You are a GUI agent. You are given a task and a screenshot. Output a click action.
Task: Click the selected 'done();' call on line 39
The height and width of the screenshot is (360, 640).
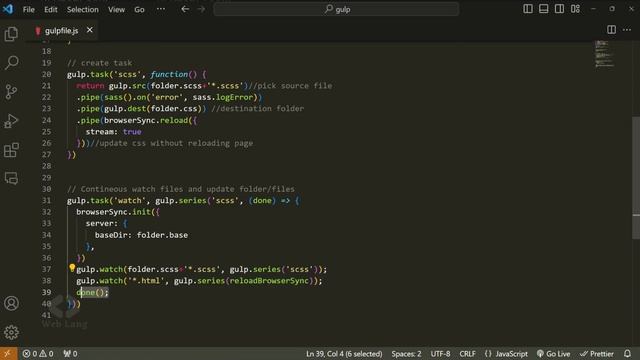point(92,292)
